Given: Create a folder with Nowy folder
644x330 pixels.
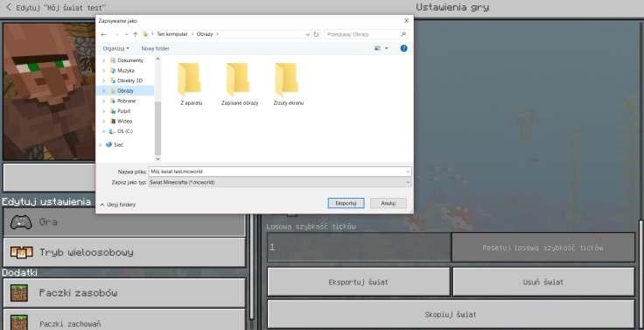Looking at the screenshot, I should pos(155,48).
